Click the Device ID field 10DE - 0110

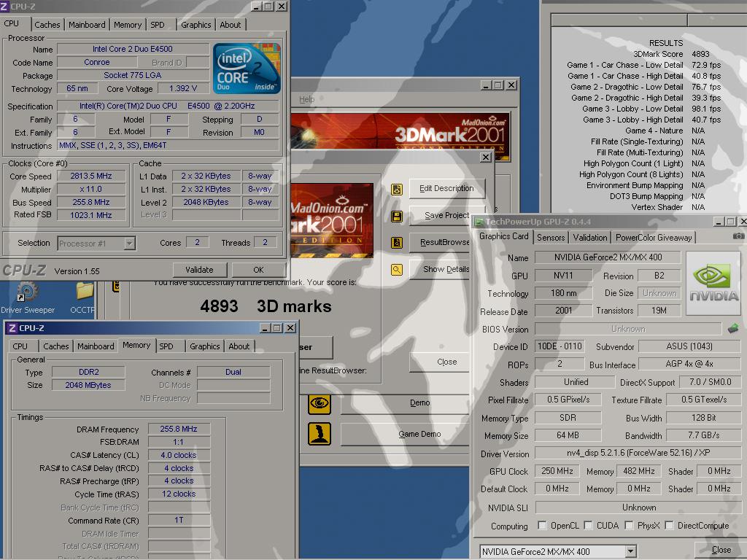tap(560, 346)
